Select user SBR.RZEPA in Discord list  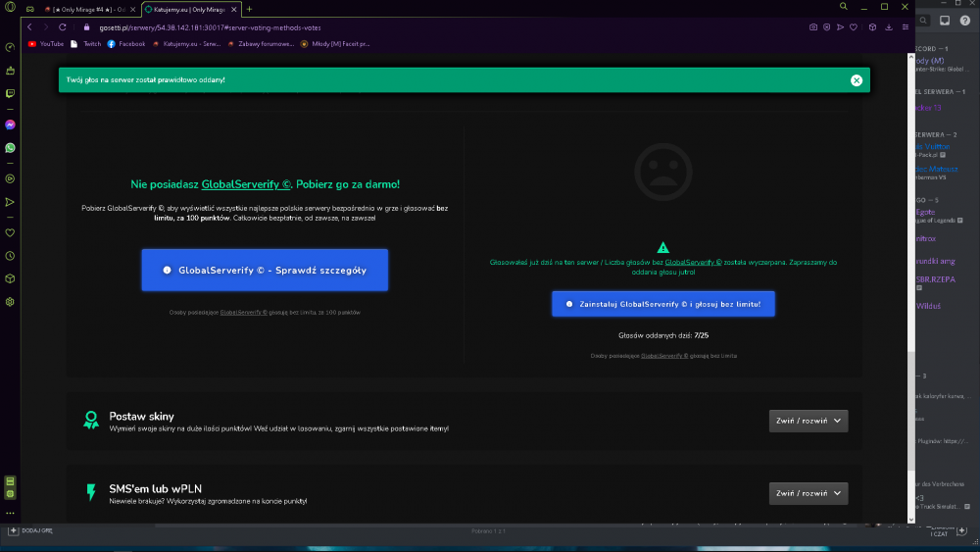tap(936, 279)
